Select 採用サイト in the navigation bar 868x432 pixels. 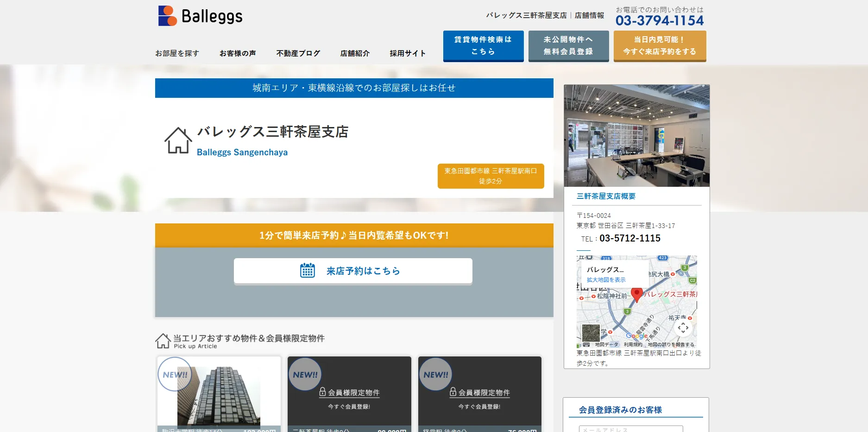[407, 53]
